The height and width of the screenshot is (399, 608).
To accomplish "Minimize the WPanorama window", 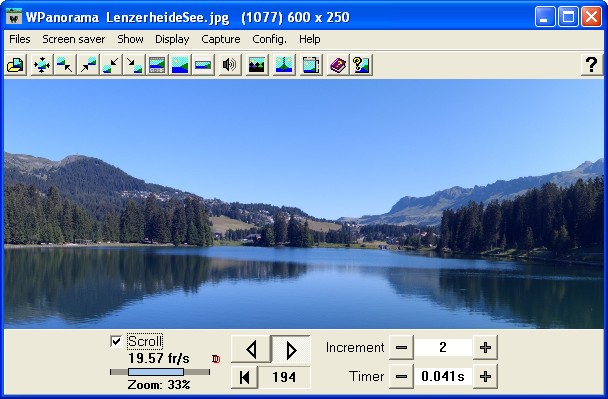I will 545,17.
